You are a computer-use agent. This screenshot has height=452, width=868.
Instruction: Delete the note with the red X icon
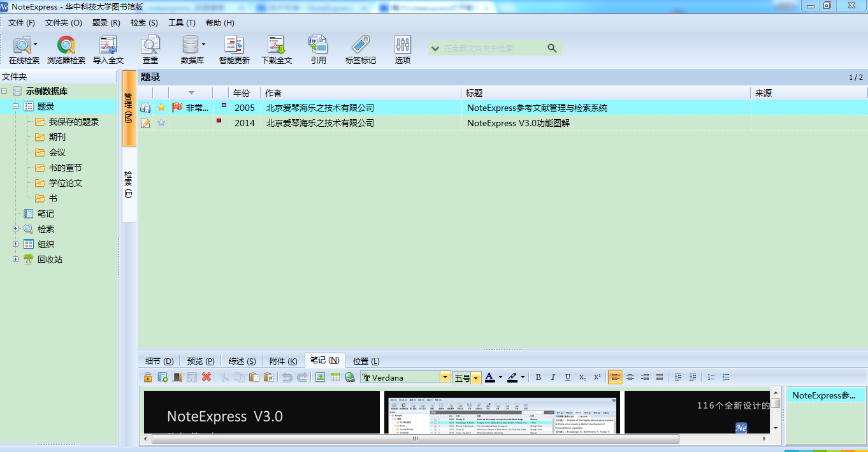tap(206, 377)
